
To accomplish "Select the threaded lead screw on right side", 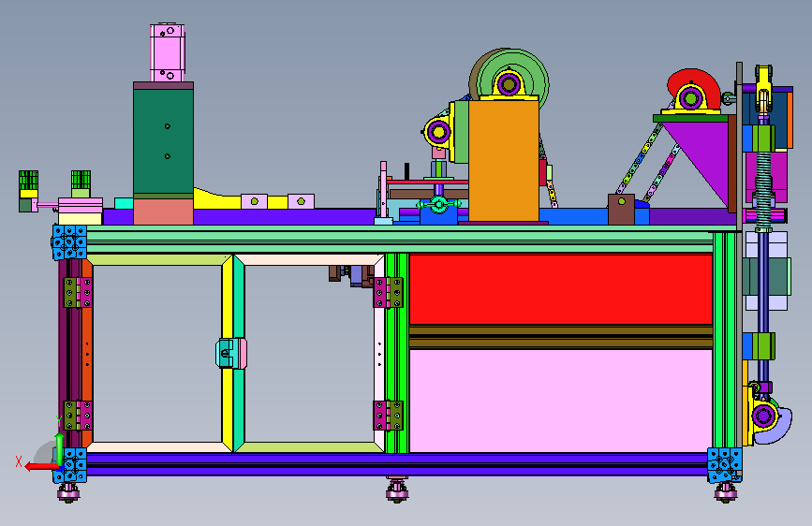I will click(x=764, y=192).
